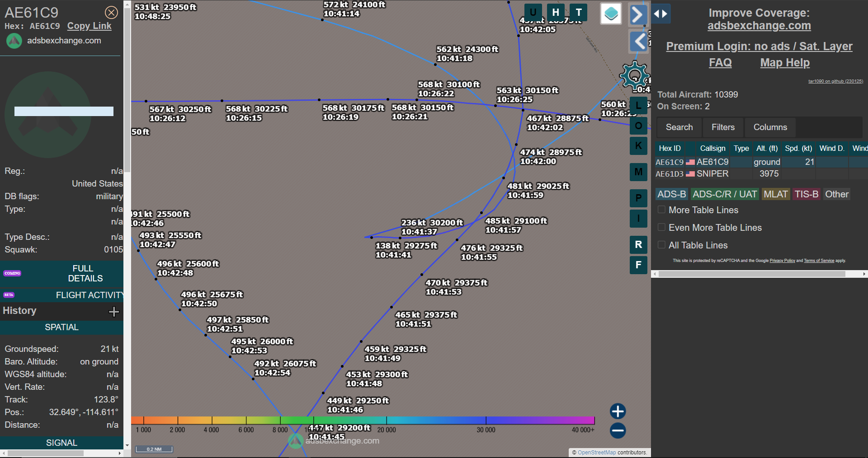Enable More Table Lines checkbox

tap(661, 210)
